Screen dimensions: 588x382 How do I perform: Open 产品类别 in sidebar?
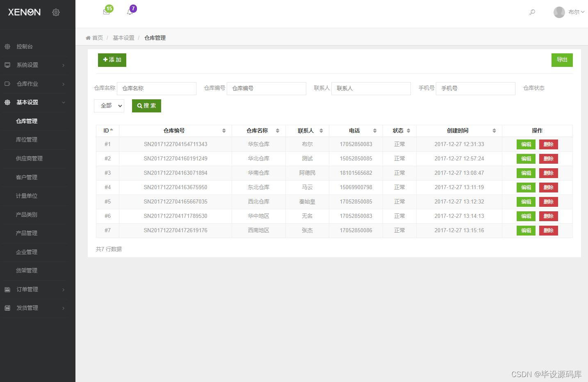point(27,215)
